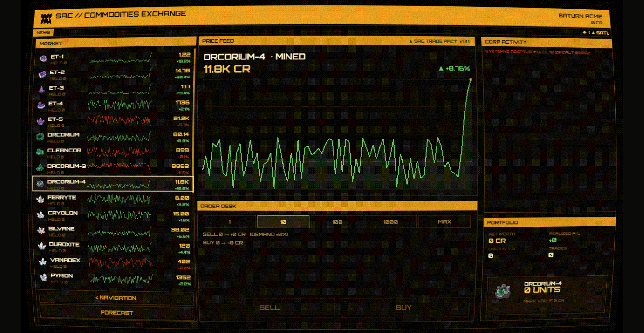The width and height of the screenshot is (644, 333).
Task: Click the SAC logo icon in header
Action: click(x=46, y=18)
